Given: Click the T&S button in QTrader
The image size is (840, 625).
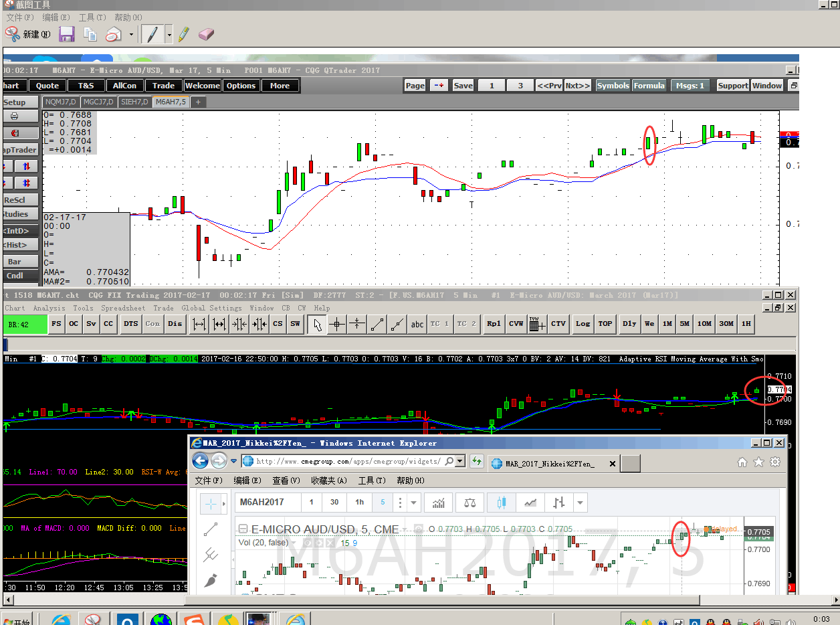Looking at the screenshot, I should [86, 86].
